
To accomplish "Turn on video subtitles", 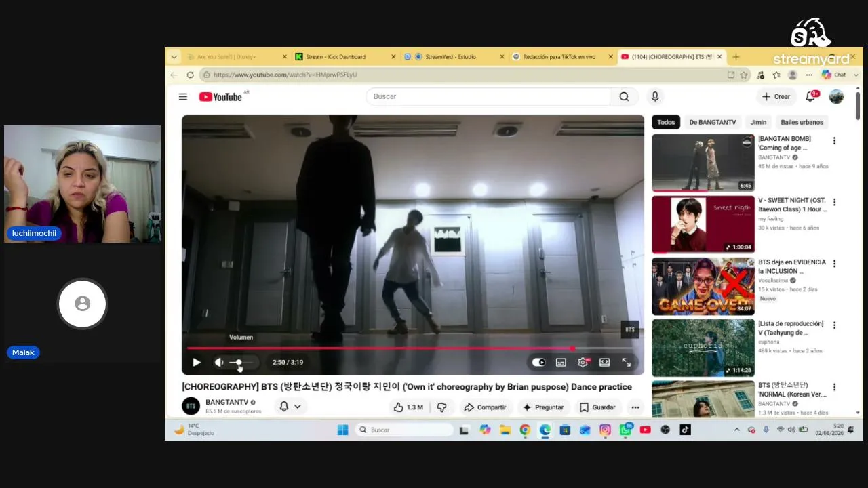I will pyautogui.click(x=561, y=363).
